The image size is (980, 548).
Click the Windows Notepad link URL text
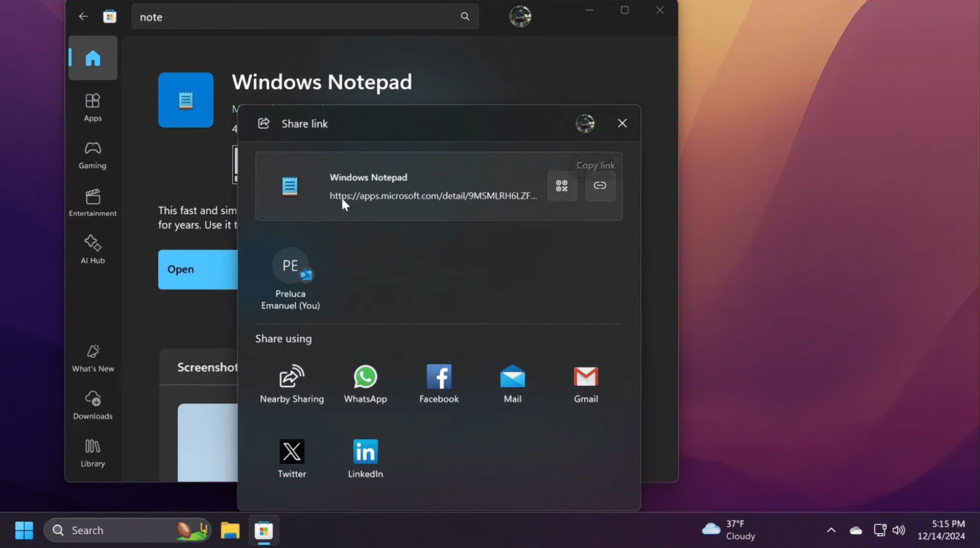(x=433, y=196)
